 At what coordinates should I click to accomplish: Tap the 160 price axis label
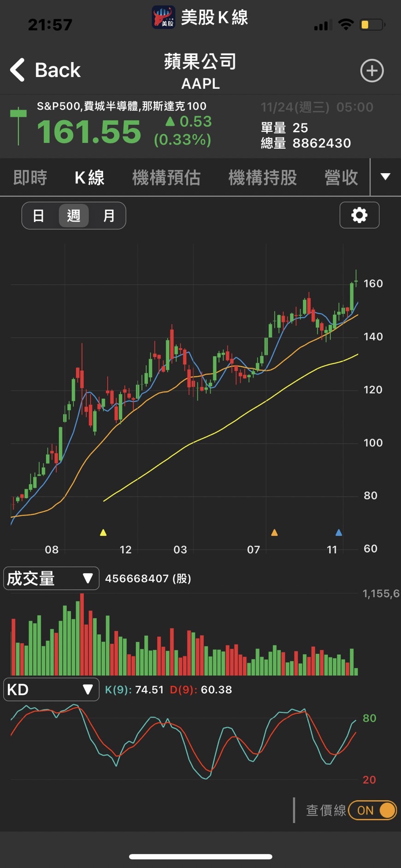click(x=373, y=283)
